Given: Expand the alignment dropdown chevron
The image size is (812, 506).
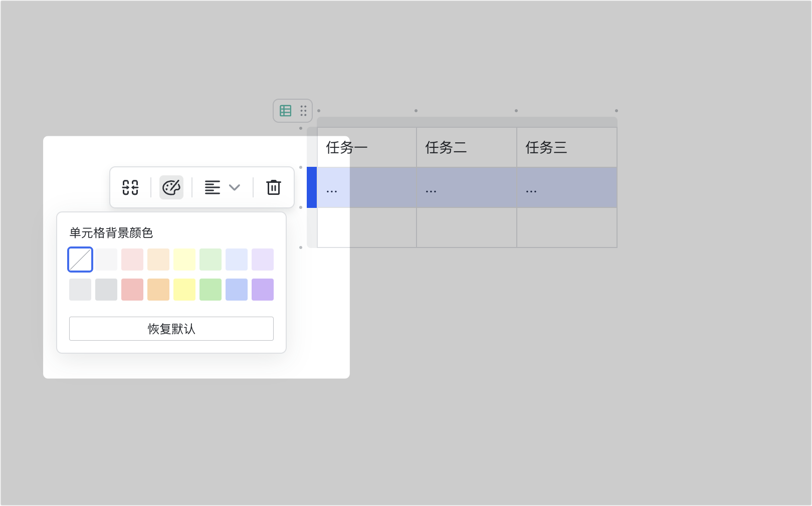Looking at the screenshot, I should 235,187.
